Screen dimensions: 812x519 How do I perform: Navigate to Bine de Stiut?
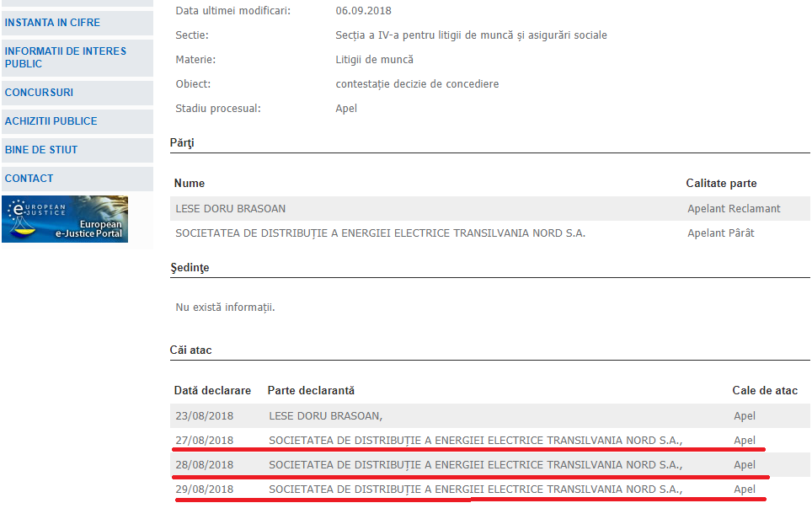point(41,150)
